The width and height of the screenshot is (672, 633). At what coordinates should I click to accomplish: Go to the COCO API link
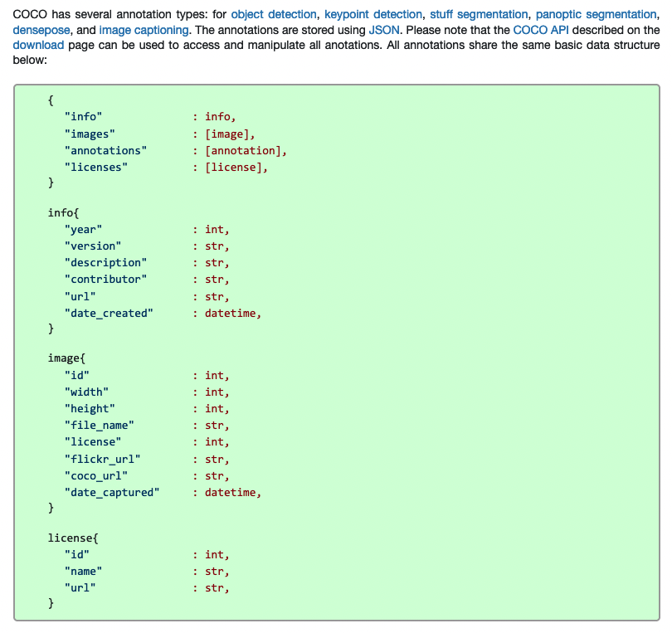[541, 31]
